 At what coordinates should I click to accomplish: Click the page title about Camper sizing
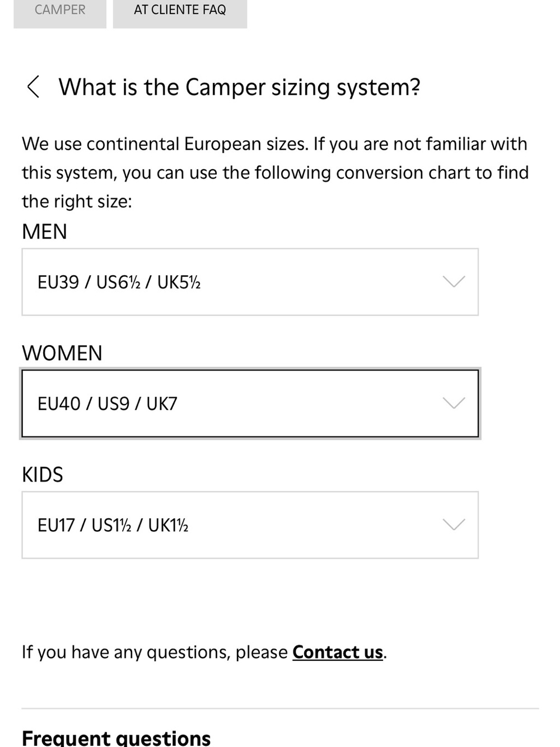(240, 87)
